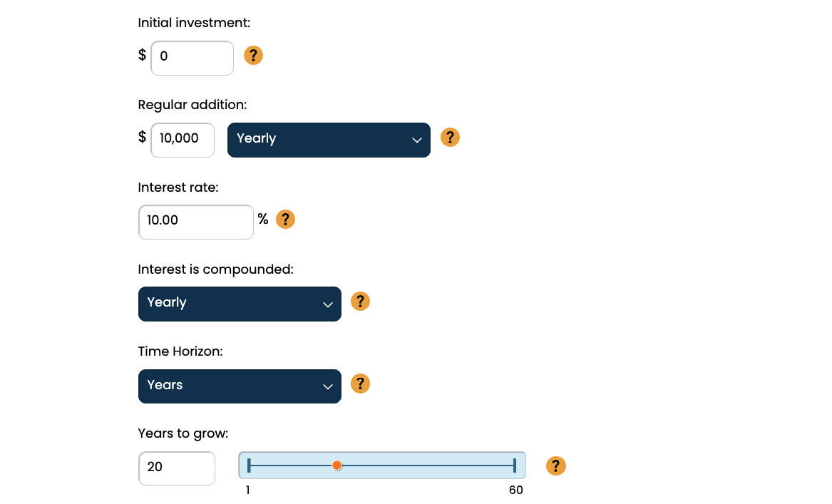The width and height of the screenshot is (832, 504).
Task: Click the orange years slider handle
Action: pos(337,466)
